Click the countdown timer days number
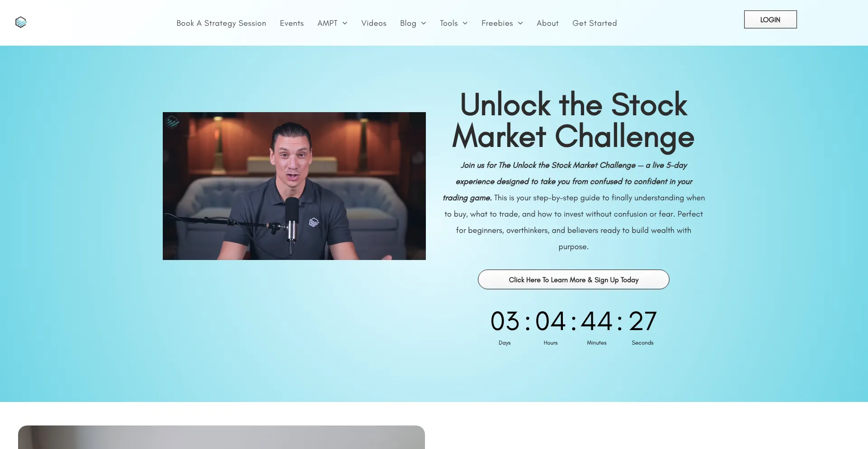Image resolution: width=868 pixels, height=449 pixels. tap(505, 321)
